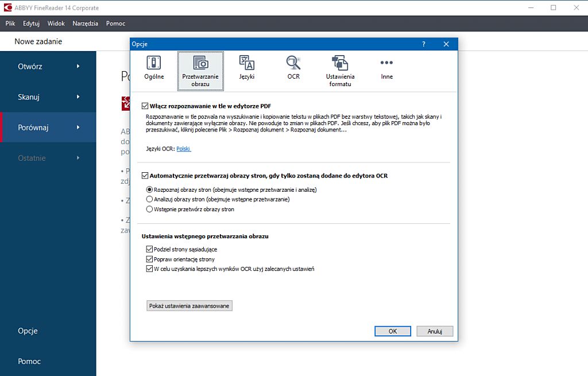588x376 pixels.
Task: Open the Inne three-dots tab
Action: [386, 63]
